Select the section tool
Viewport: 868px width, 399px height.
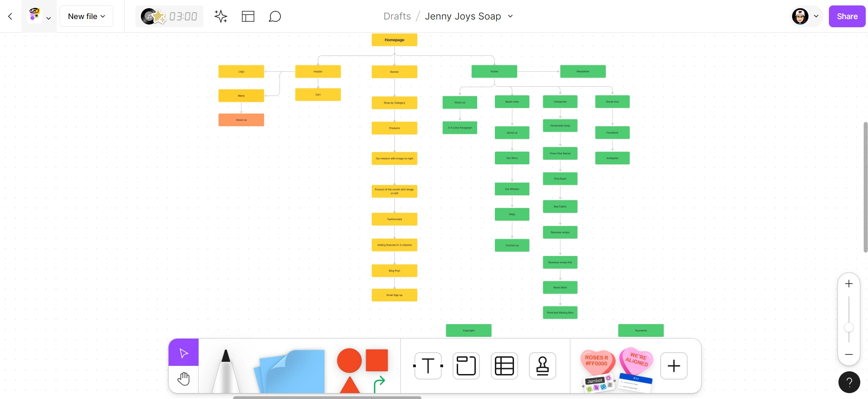click(466, 366)
